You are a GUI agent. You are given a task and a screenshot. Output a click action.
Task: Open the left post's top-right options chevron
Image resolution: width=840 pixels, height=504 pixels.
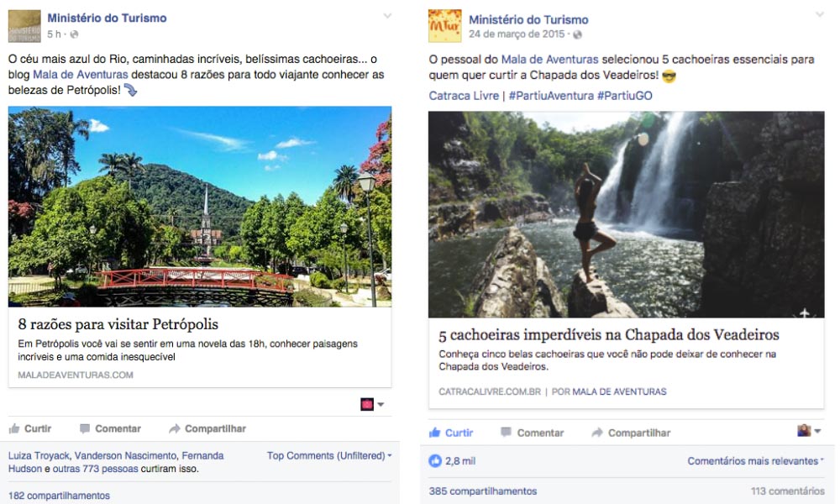(x=387, y=16)
